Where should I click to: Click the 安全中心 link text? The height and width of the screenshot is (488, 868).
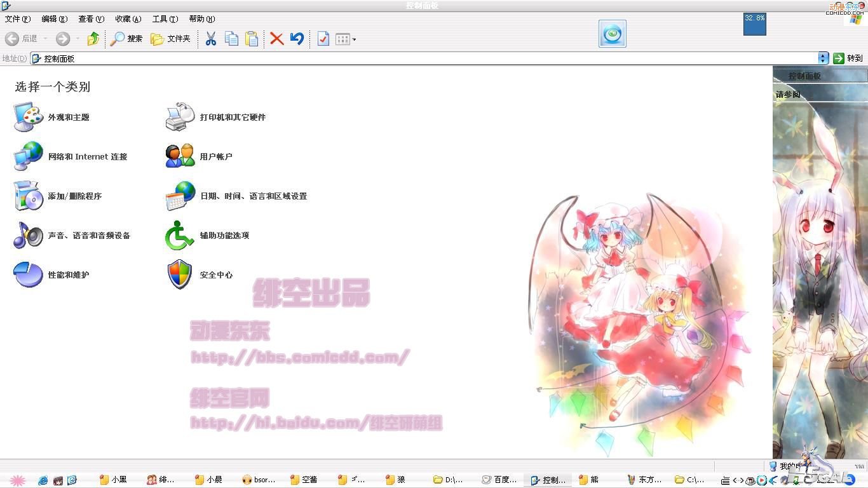click(216, 275)
